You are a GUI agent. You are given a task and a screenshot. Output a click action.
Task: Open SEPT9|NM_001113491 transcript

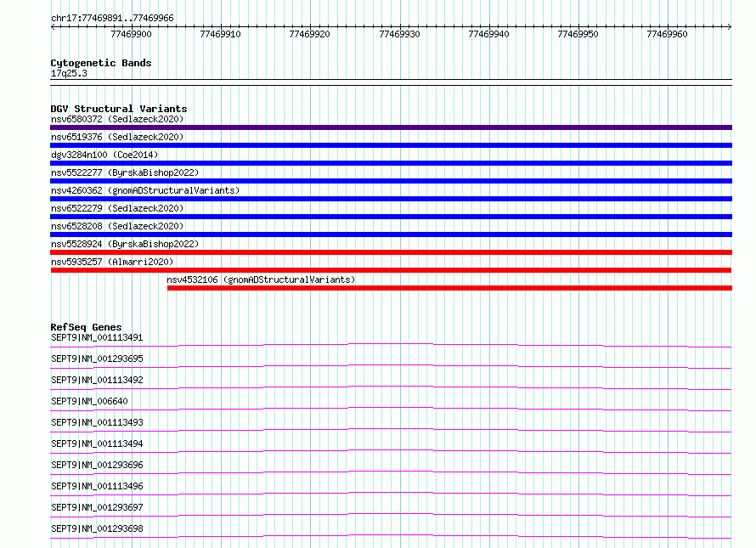(97, 337)
